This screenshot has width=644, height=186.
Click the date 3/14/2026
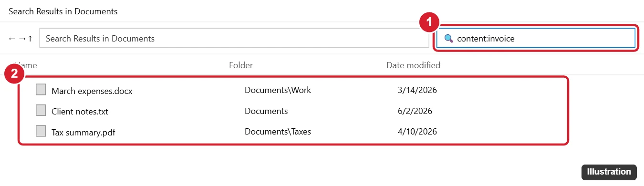click(x=417, y=90)
